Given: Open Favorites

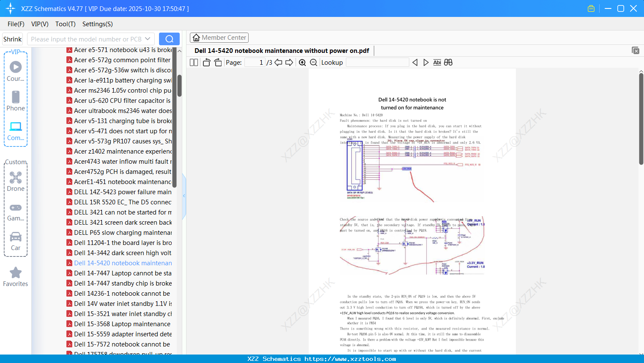Looking at the screenshot, I should 16,277.
